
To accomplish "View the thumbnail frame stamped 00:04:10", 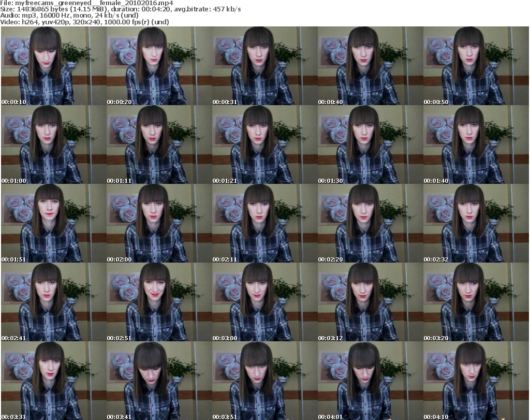I will point(476,381).
